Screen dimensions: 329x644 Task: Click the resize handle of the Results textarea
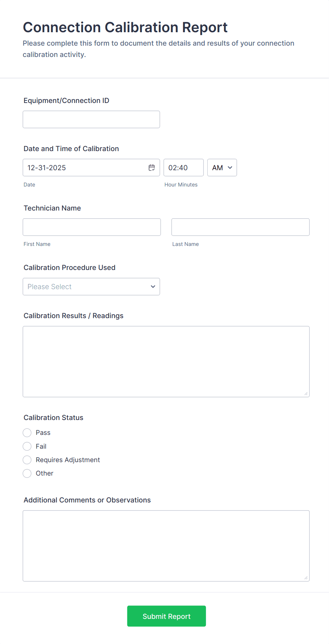[x=306, y=393]
